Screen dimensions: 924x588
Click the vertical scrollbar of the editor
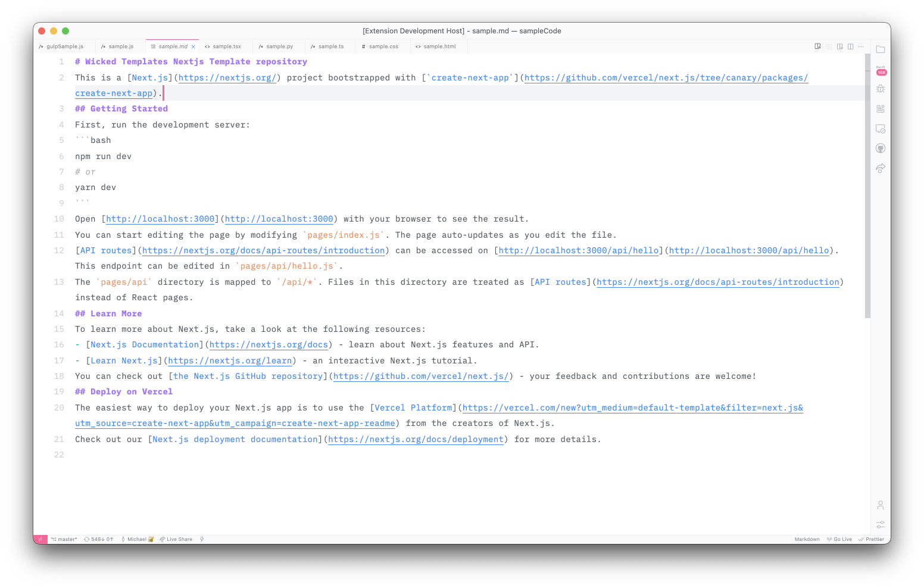[x=867, y=186]
